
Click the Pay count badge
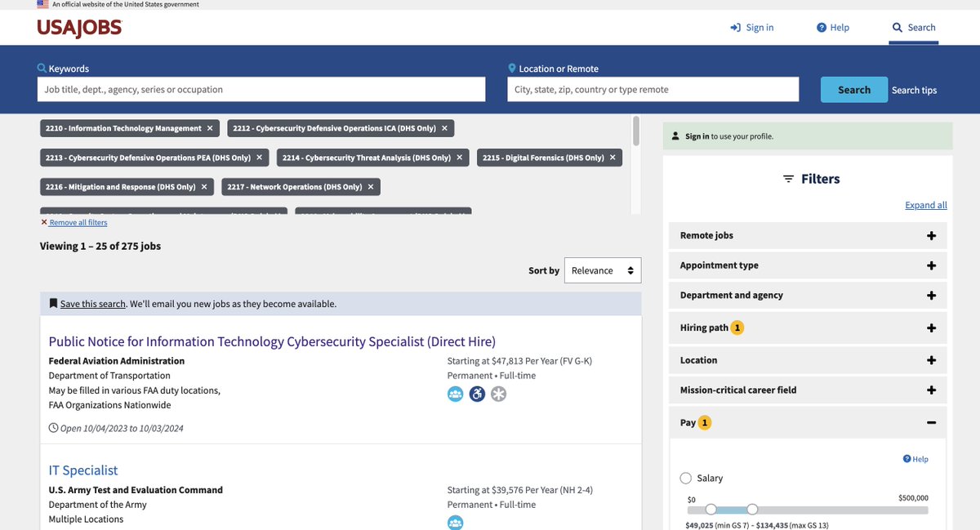[x=705, y=423]
